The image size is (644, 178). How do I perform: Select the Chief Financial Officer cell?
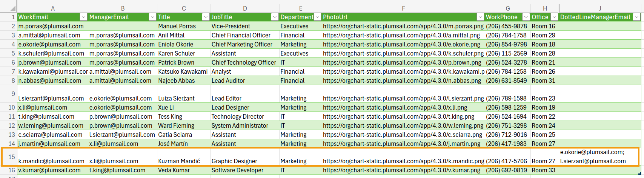[244, 35]
